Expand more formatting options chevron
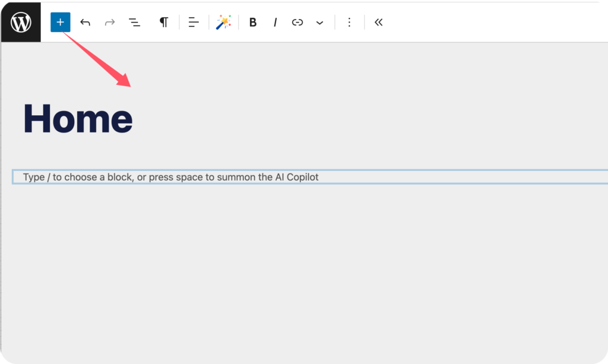Screen dimensions: 608x364 pyautogui.click(x=320, y=23)
